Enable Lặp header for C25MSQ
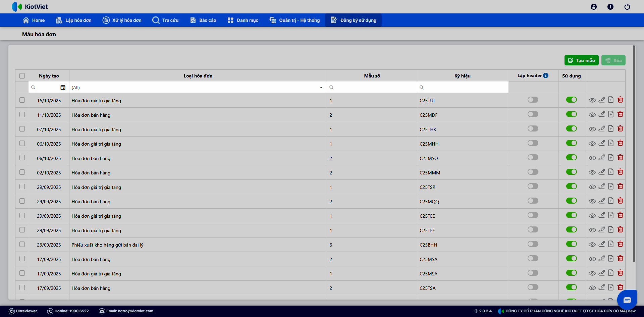 533,157
